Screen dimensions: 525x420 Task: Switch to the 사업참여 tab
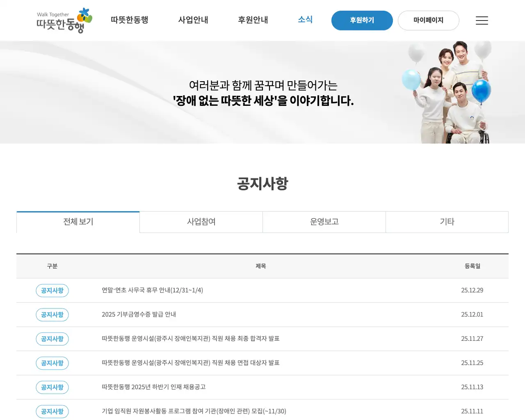pos(201,222)
